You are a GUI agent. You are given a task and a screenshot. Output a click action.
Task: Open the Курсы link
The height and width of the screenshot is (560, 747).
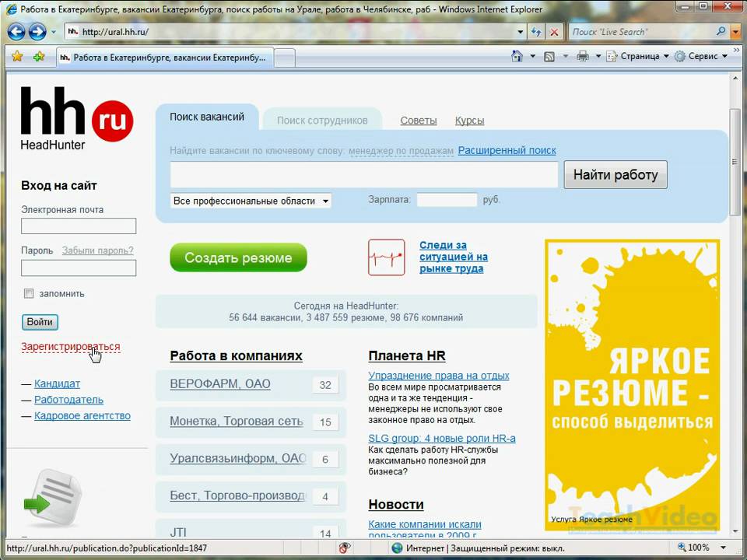(x=469, y=121)
